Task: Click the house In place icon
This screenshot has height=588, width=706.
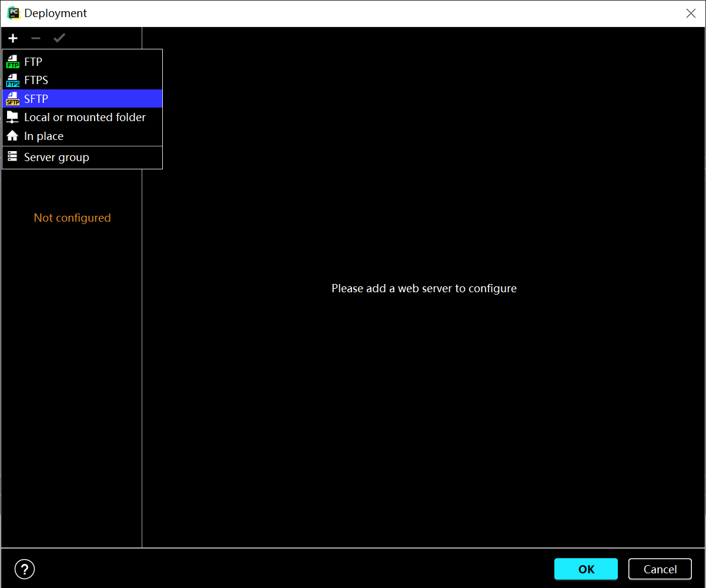Action: tap(12, 136)
